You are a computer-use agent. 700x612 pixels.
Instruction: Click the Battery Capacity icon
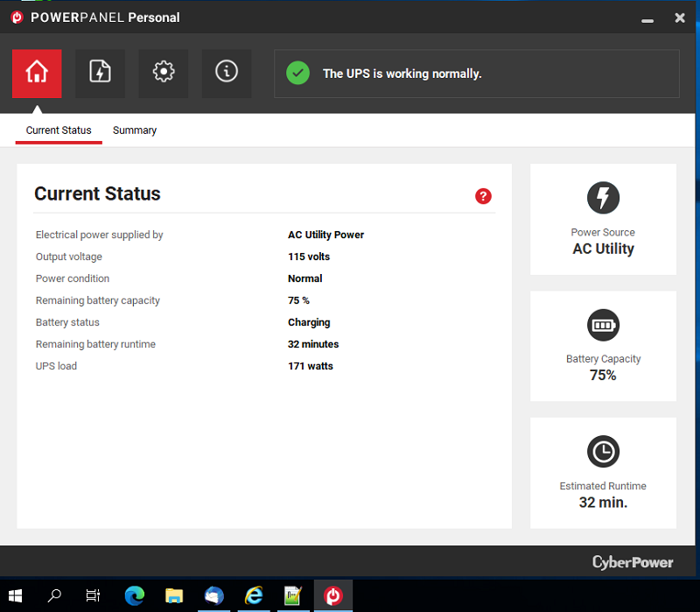(x=603, y=326)
